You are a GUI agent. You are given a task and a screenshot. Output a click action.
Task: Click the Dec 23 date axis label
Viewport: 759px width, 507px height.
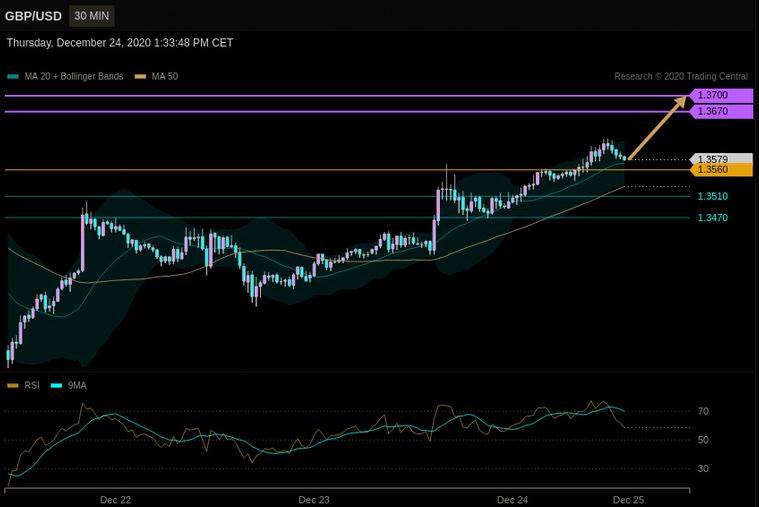[x=314, y=500]
